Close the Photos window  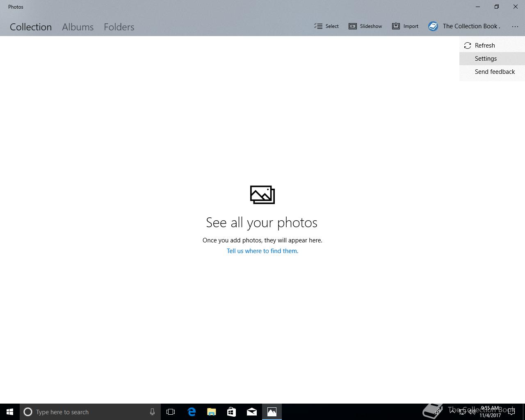pyautogui.click(x=516, y=7)
